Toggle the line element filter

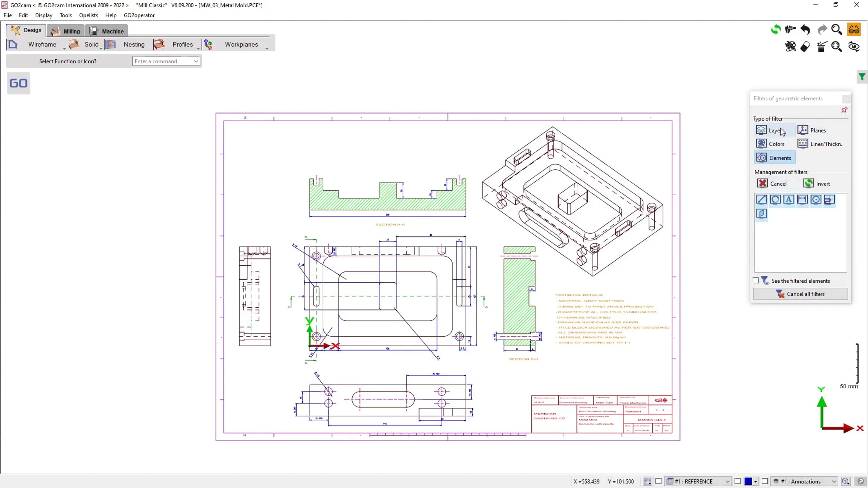pyautogui.click(x=762, y=200)
